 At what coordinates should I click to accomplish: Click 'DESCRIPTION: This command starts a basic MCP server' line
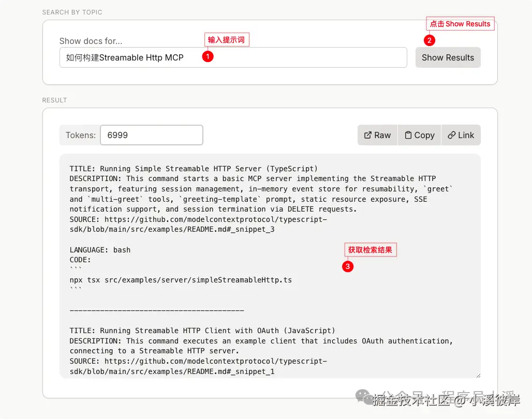pos(253,178)
